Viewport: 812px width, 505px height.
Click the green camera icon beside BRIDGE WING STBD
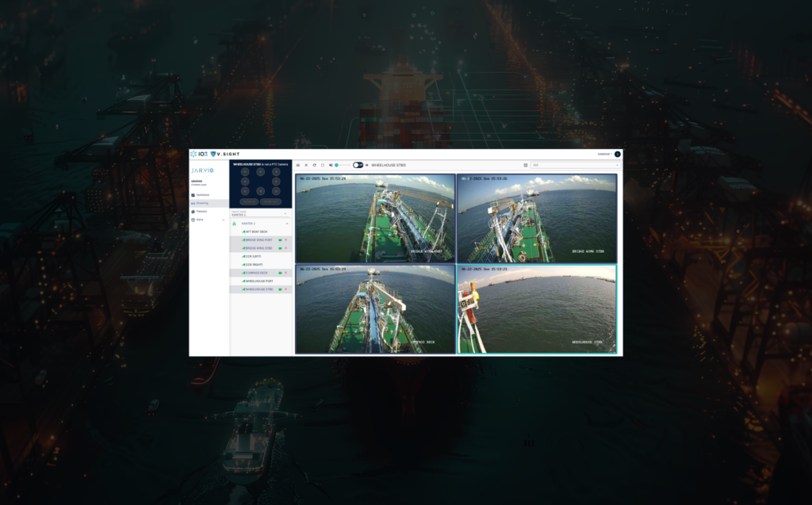pos(280,247)
